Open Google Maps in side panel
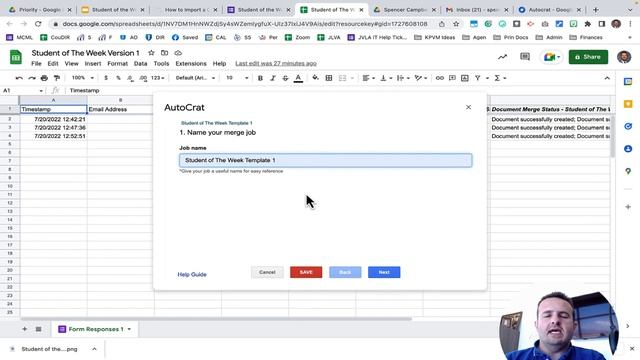The width and height of the screenshot is (640, 360). pos(628,171)
